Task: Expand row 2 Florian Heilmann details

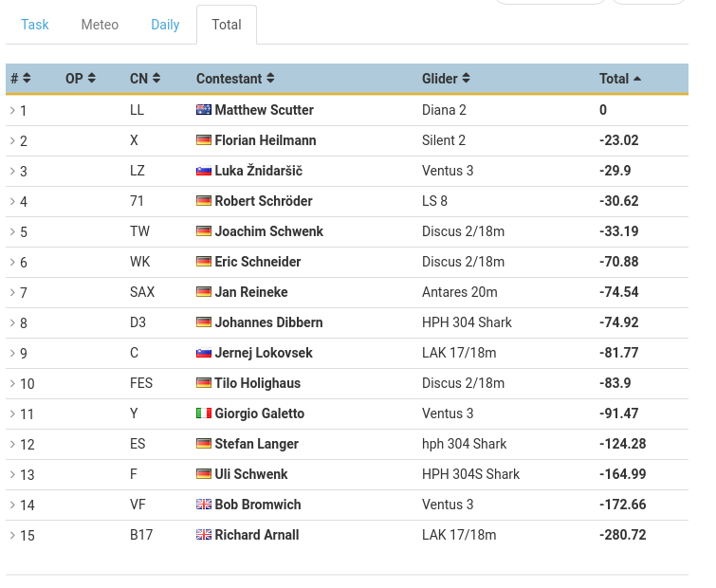Action: tap(12, 140)
